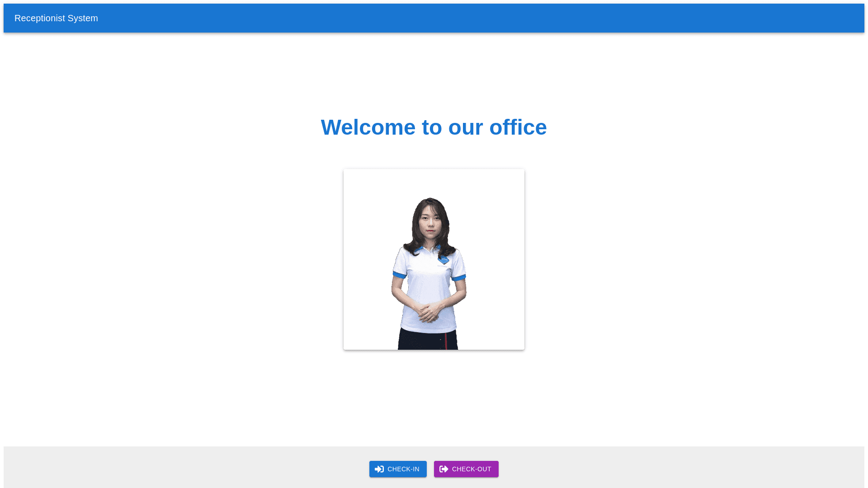Click the word "Welcome" in the heading
This screenshot has width=868, height=488.
[368, 127]
